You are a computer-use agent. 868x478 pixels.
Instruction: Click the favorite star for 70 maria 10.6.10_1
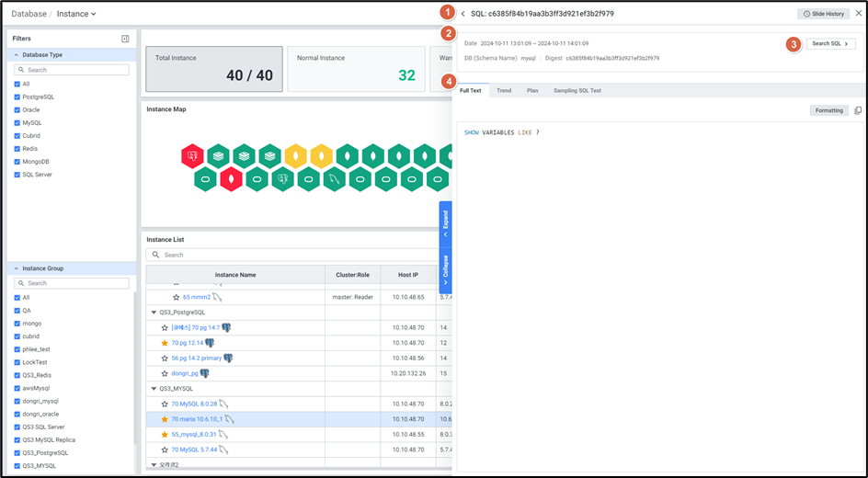click(165, 419)
